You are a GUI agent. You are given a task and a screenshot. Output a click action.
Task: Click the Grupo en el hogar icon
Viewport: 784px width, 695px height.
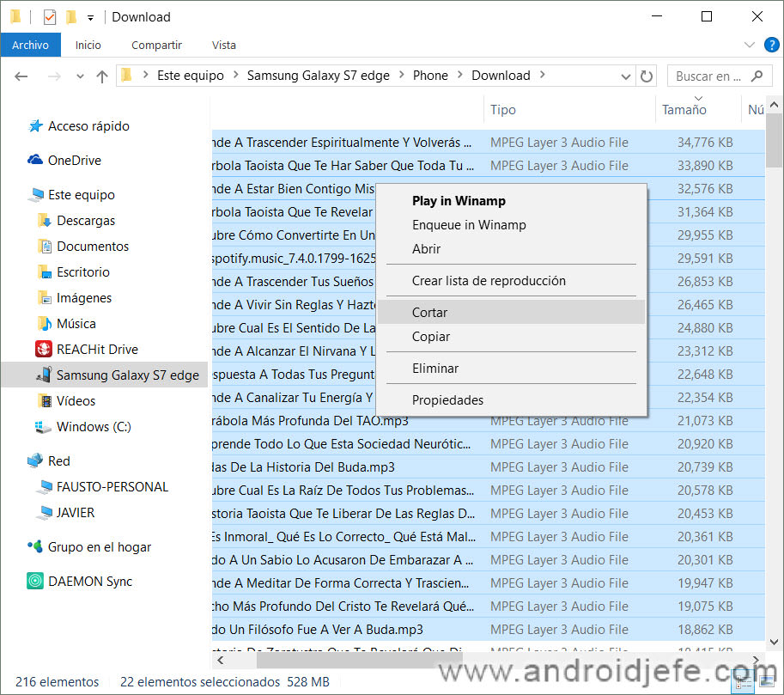click(x=35, y=546)
